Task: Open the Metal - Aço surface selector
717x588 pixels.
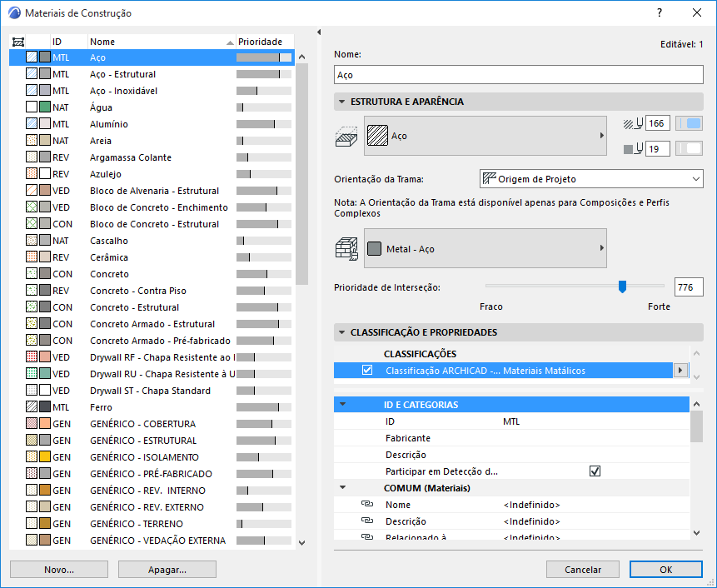Action: (485, 248)
